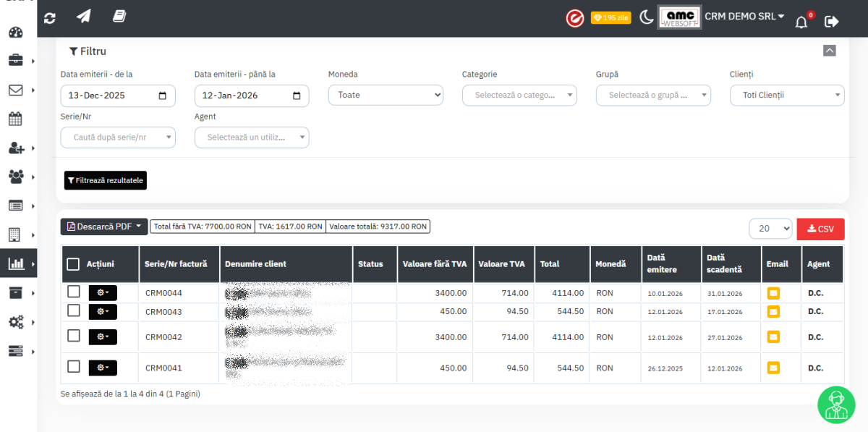Image resolution: width=868 pixels, height=432 pixels.
Task: Open the support agent chat bubble
Action: tap(836, 405)
